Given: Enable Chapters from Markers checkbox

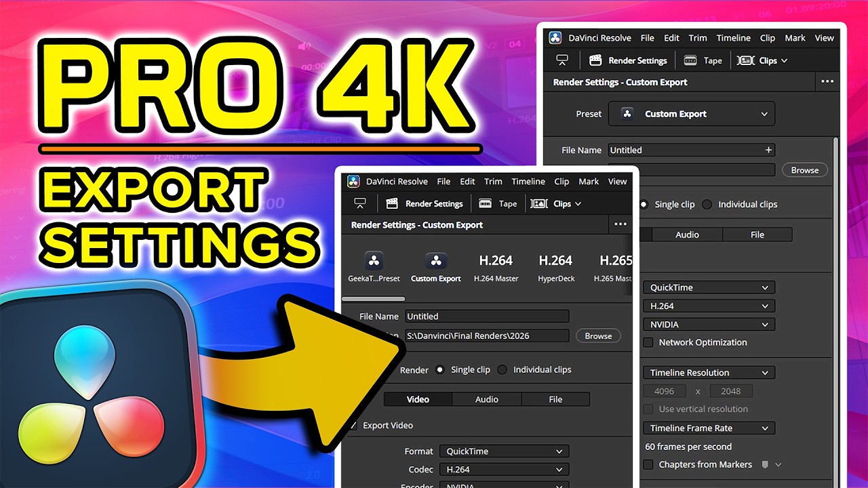Looking at the screenshot, I should coord(648,464).
